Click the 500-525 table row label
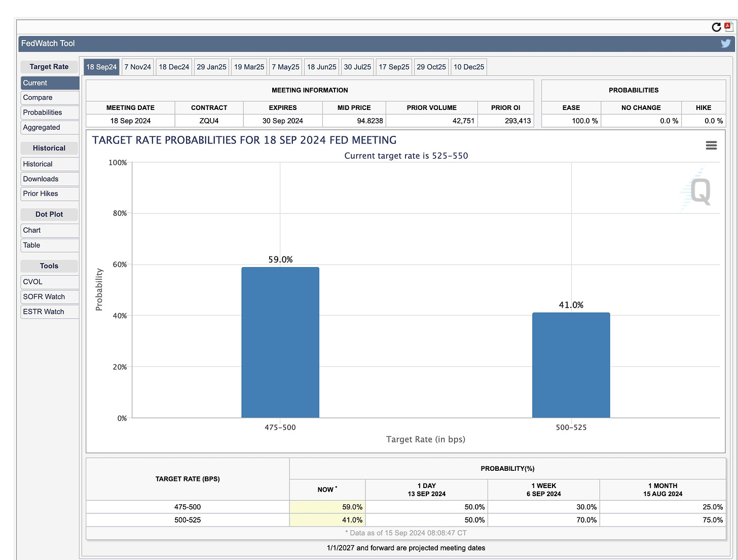 pyautogui.click(x=188, y=520)
